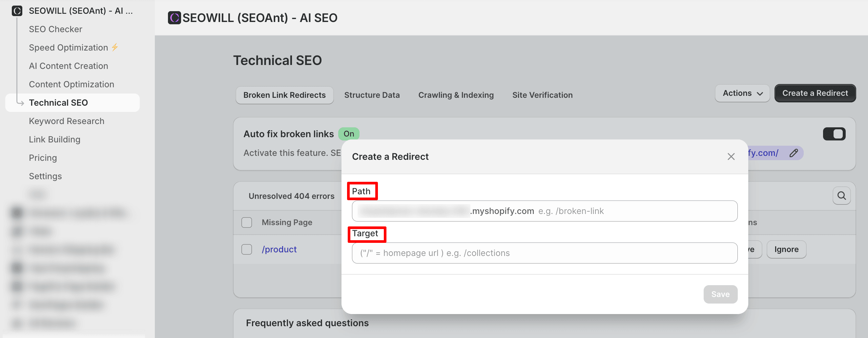Open Crawling & Indexing tab
The image size is (868, 338).
click(456, 95)
